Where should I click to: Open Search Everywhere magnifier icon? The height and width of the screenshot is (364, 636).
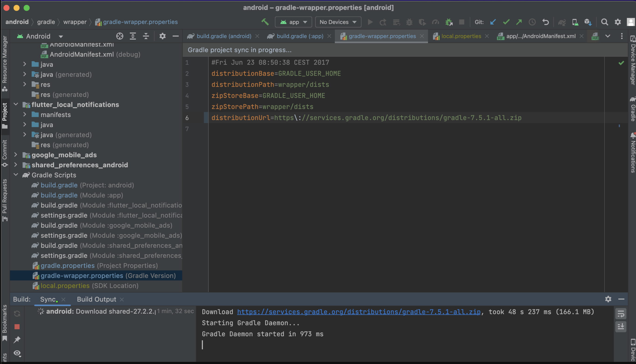click(605, 22)
